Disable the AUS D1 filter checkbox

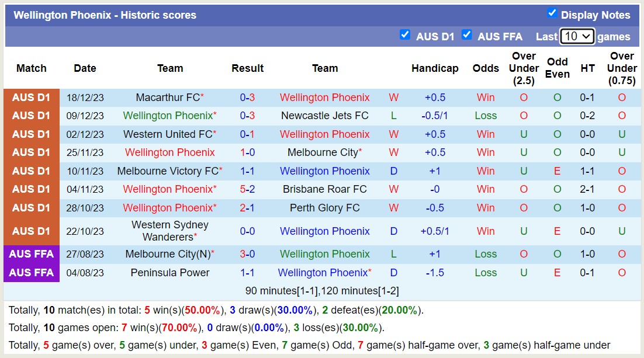(405, 35)
